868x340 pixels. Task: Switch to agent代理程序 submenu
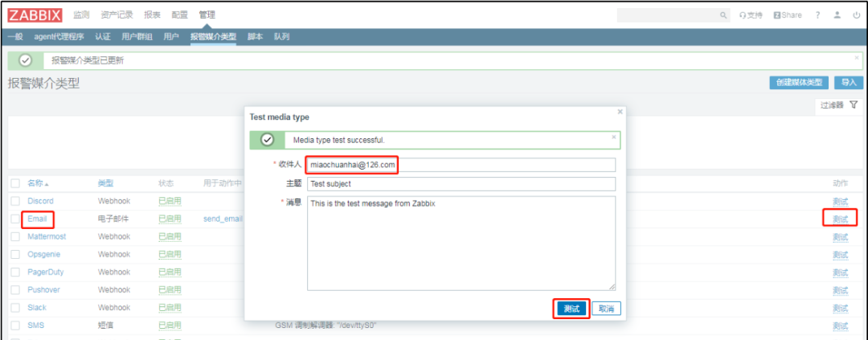point(58,37)
